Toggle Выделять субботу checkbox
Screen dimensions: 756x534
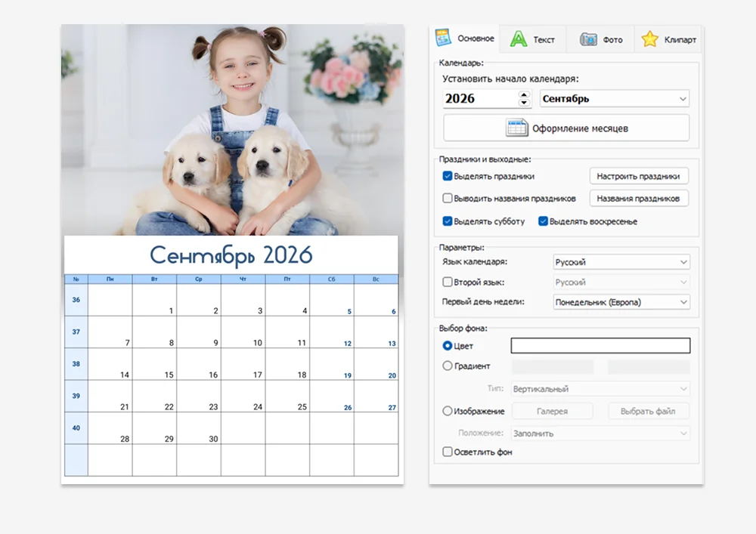pos(448,221)
